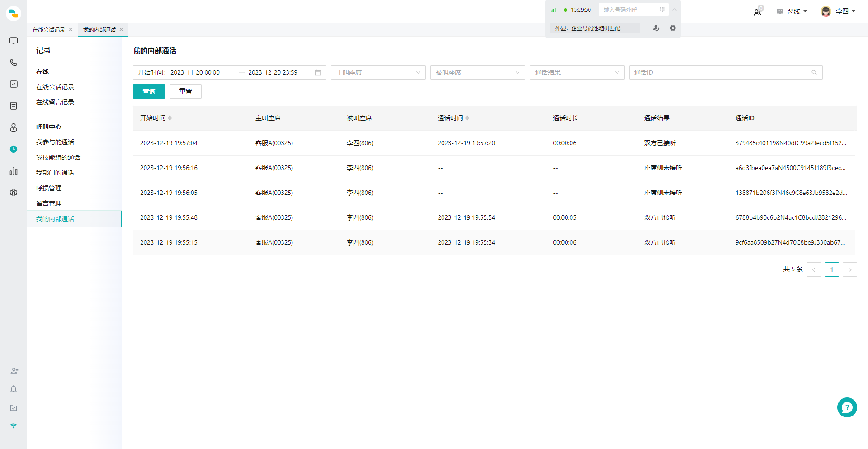Viewport: 868px width, 449px height.
Task: Check the network wifi status icon
Action: (14, 426)
